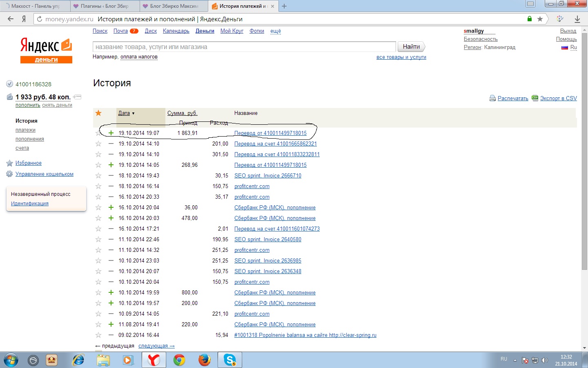Screen dimensions: 588x368
Task: Click the volume icon in system tray
Action: [544, 360]
